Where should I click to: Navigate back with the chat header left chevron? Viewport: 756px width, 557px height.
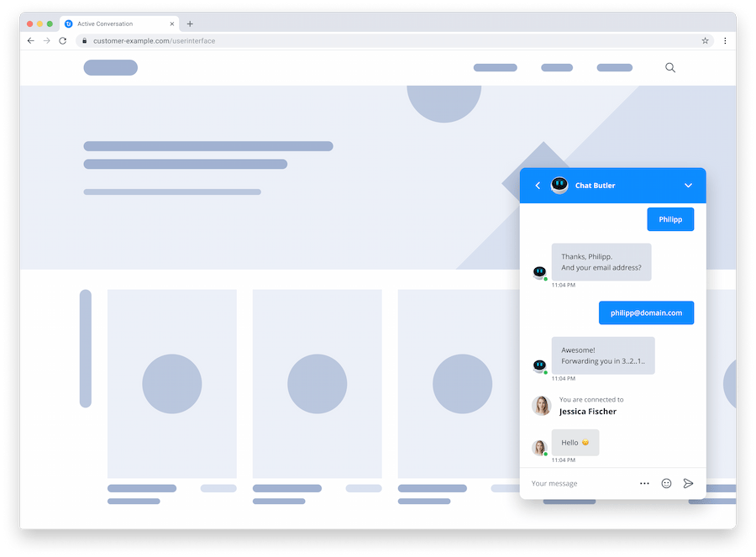[x=538, y=185]
